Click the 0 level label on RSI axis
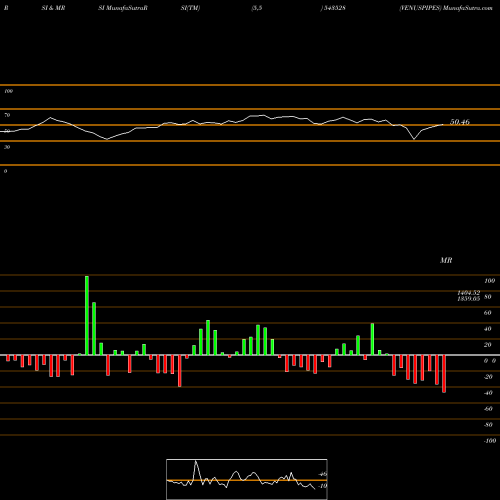Image resolution: width=500 pixels, height=500 pixels. tap(5, 171)
